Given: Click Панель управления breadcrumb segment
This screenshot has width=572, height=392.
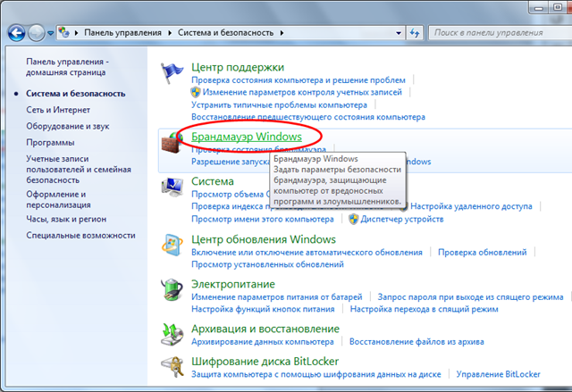Looking at the screenshot, I should 122,33.
